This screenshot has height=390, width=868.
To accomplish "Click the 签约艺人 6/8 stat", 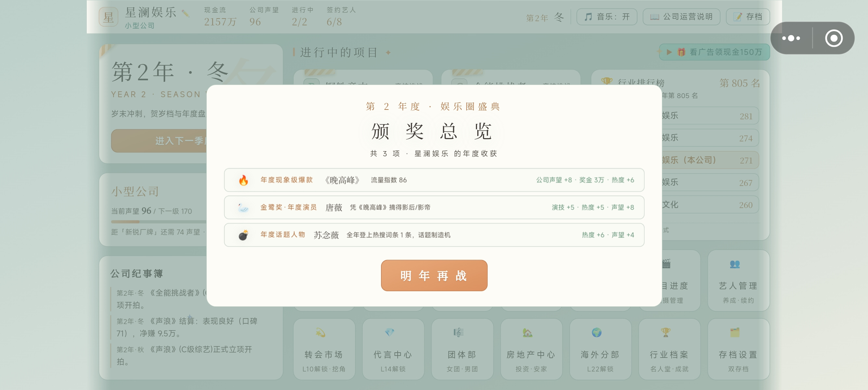I will [x=341, y=17].
